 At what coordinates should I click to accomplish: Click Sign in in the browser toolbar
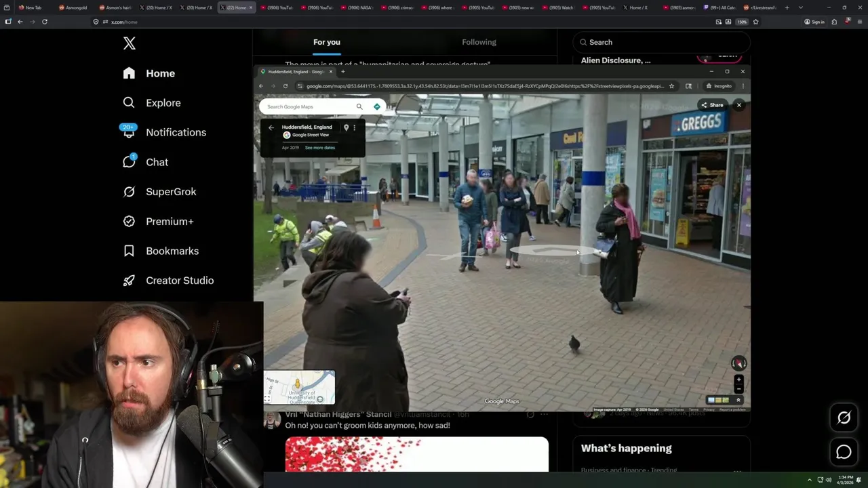[814, 22]
